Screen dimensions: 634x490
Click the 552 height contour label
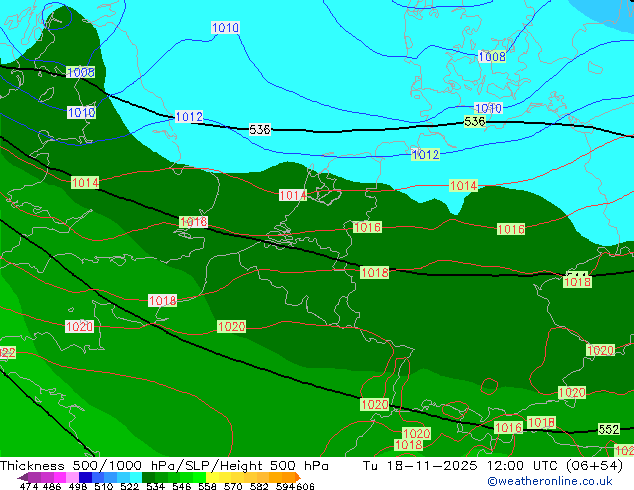tap(609, 429)
